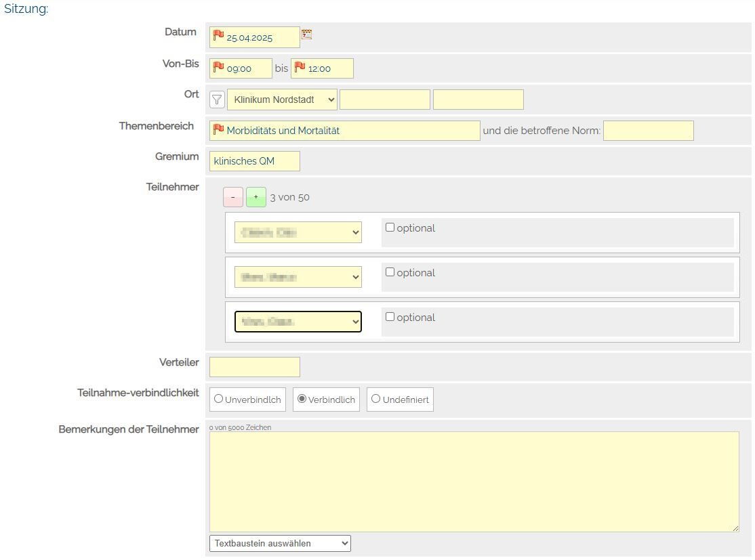Check optional for the second participant
Image resolution: width=755 pixels, height=560 pixels.
point(390,272)
